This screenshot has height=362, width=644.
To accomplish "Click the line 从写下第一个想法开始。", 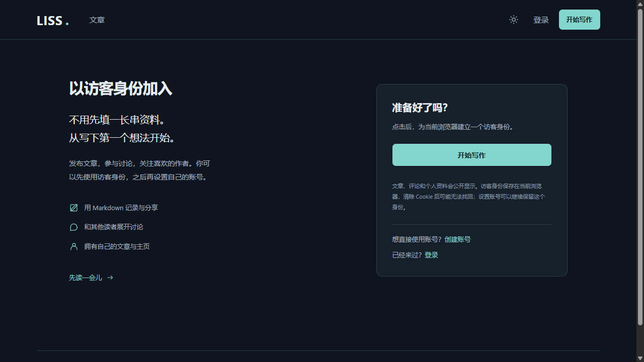I will click(x=123, y=138).
